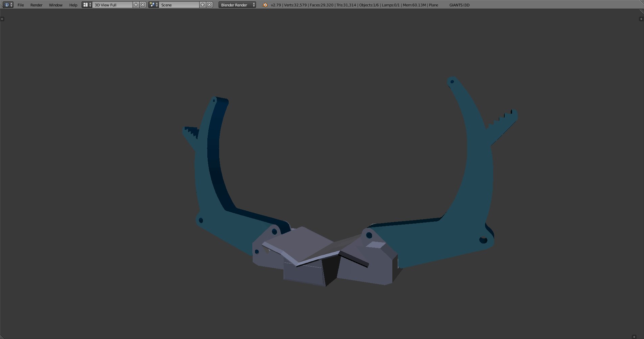Expand the right properties region plus icon
The width and height of the screenshot is (644, 339).
tap(641, 19)
